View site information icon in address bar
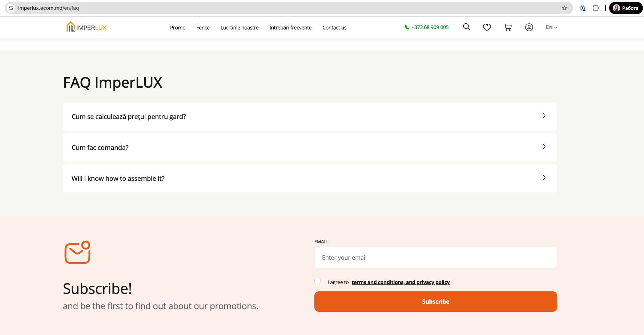Viewport: 644px width, 335px height. pyautogui.click(x=11, y=8)
